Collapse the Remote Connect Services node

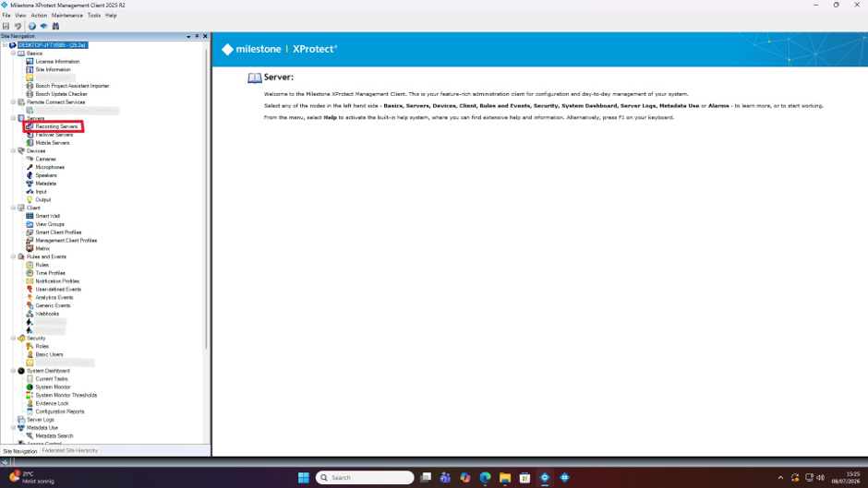13,101
